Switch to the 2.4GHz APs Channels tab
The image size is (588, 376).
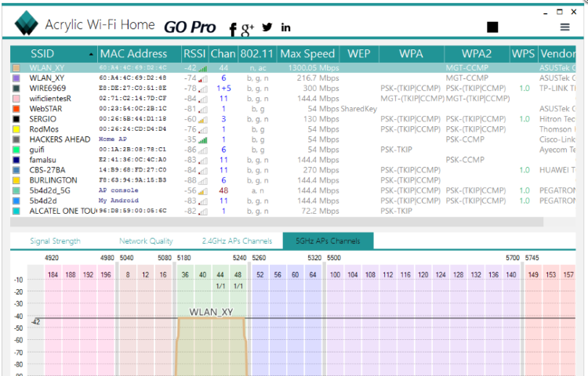tap(237, 240)
